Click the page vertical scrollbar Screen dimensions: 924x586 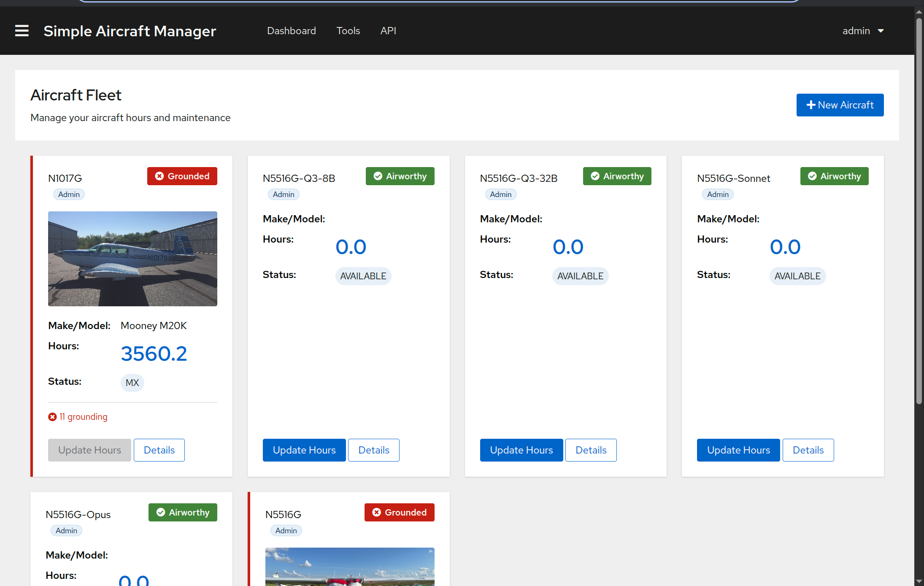click(919, 211)
